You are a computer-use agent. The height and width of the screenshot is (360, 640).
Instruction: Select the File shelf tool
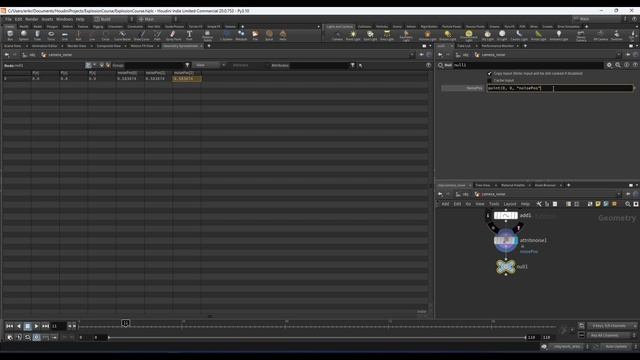click(x=255, y=36)
